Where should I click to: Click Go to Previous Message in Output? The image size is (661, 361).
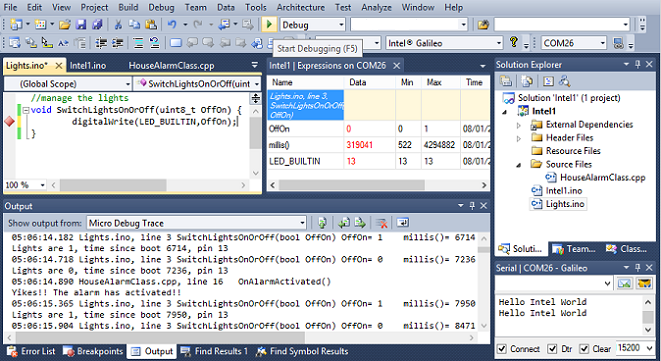pos(344,223)
